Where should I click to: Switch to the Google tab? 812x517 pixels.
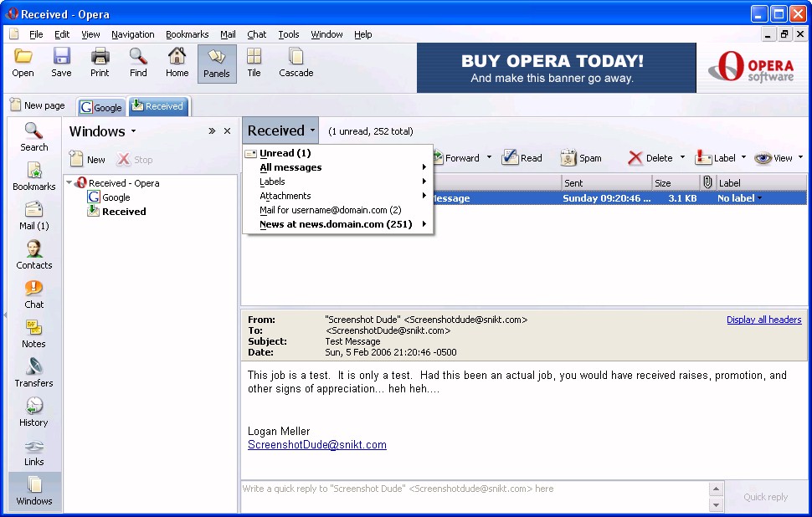click(x=101, y=107)
